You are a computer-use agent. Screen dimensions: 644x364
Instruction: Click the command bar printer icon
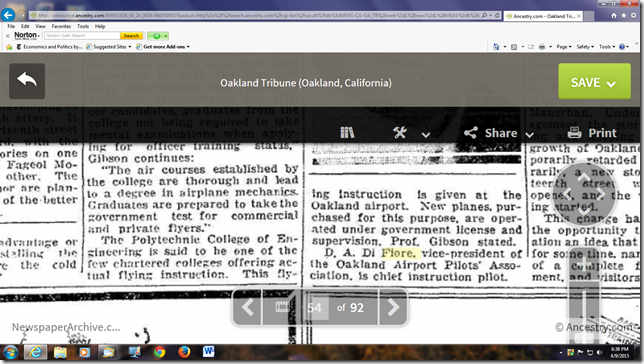point(542,47)
